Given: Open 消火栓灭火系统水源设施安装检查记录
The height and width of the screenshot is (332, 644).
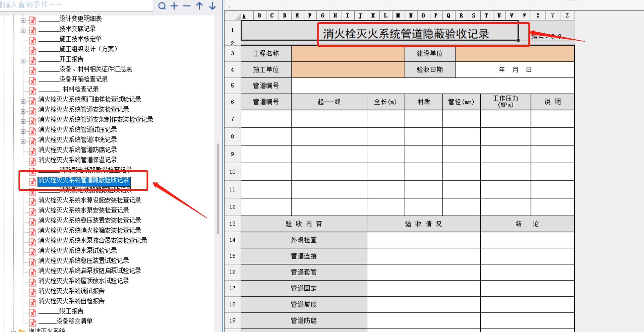Looking at the screenshot, I should coord(90,200).
